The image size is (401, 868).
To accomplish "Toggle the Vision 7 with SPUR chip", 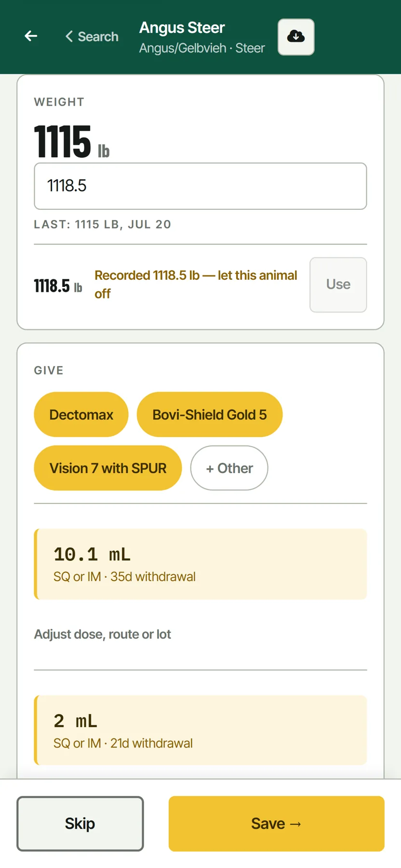I will pyautogui.click(x=108, y=468).
